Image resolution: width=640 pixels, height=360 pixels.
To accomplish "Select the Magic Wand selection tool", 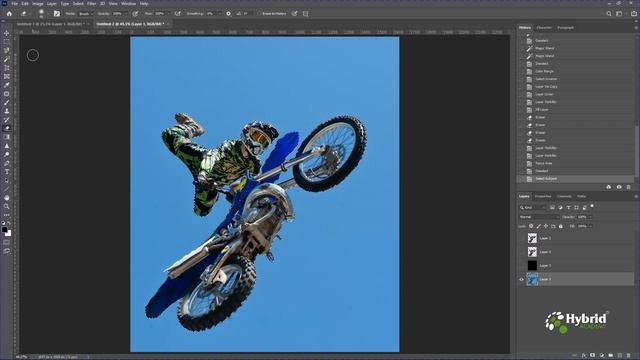I will coord(7,59).
